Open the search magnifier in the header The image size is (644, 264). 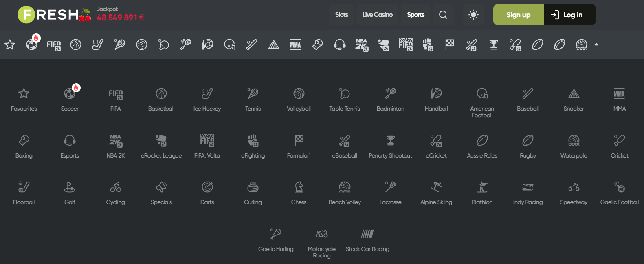tap(443, 15)
